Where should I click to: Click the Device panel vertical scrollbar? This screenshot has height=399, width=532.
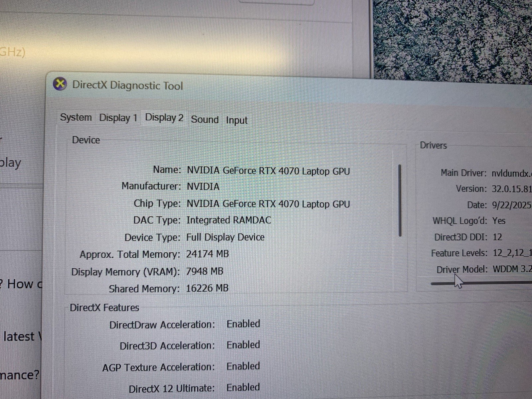(400, 200)
